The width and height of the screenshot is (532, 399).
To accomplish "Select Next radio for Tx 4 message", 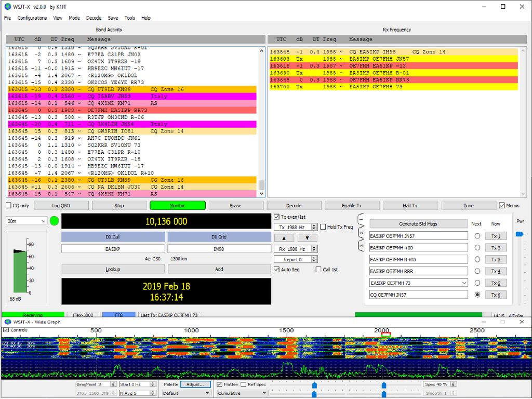I will [477, 271].
